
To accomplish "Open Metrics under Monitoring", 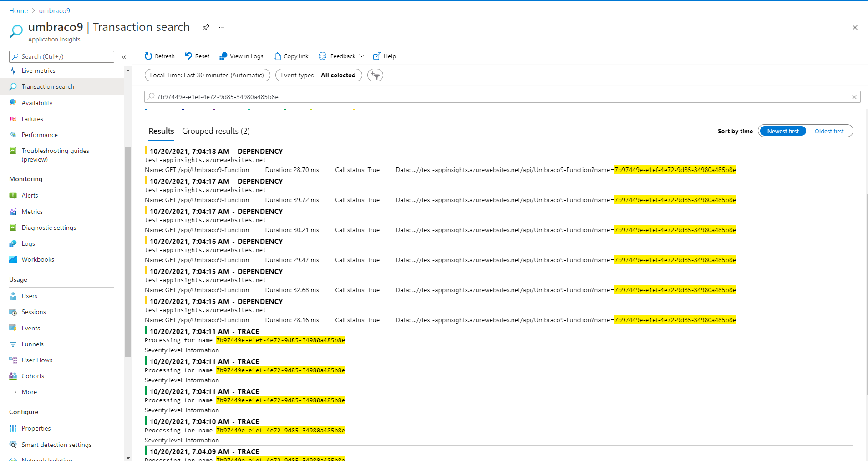I will coord(32,212).
